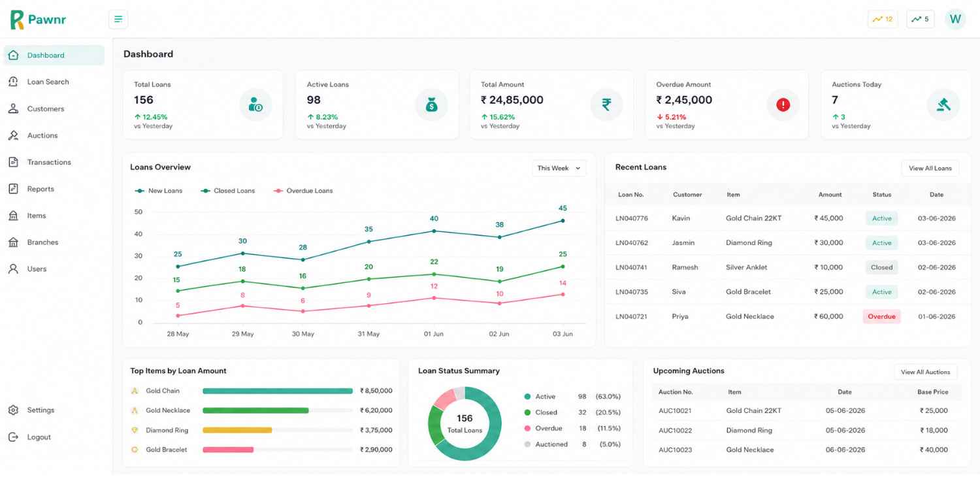980x477 pixels.
Task: Click the Silver Anklet item cell
Action: [x=748, y=267]
